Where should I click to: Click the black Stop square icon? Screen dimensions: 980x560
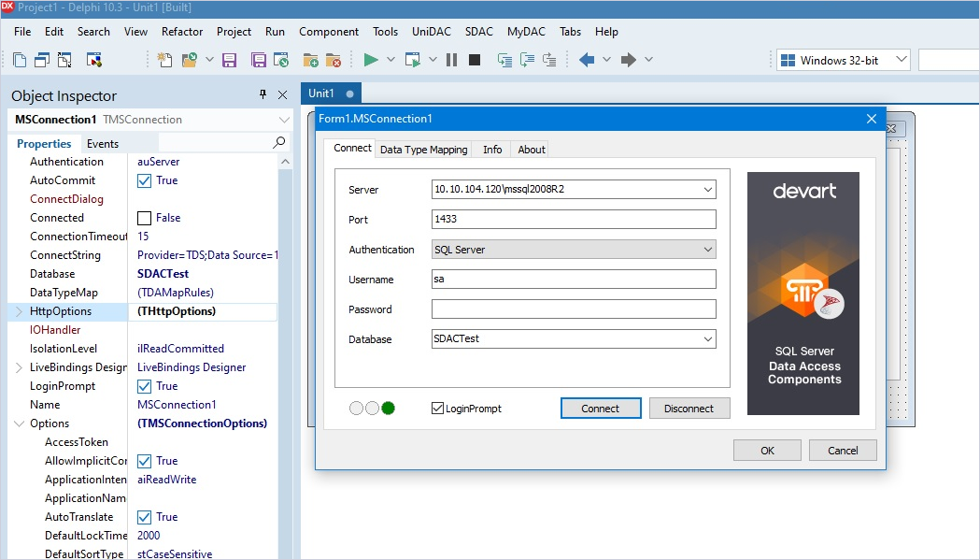pyautogui.click(x=475, y=60)
